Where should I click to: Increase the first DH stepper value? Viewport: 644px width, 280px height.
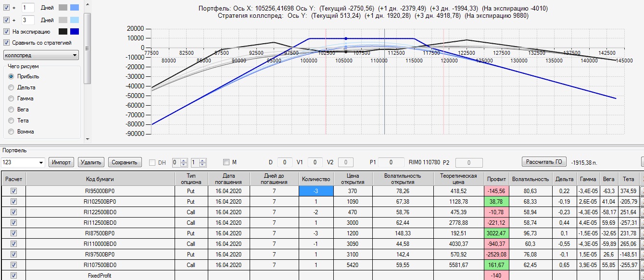point(184,160)
